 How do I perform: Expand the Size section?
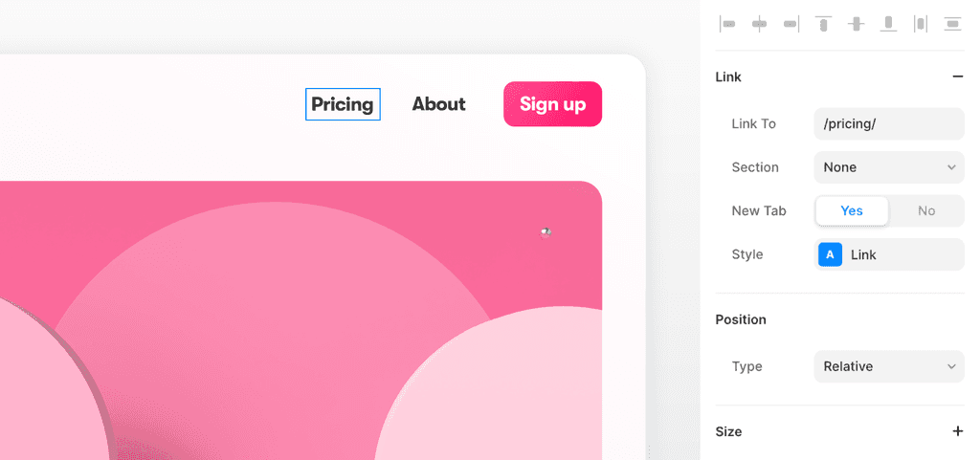click(x=957, y=431)
